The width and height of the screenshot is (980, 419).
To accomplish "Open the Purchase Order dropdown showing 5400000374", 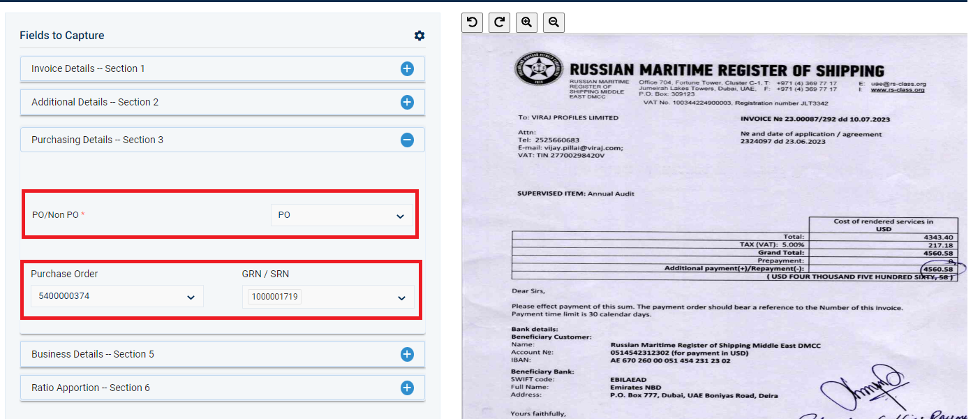I will click(117, 296).
